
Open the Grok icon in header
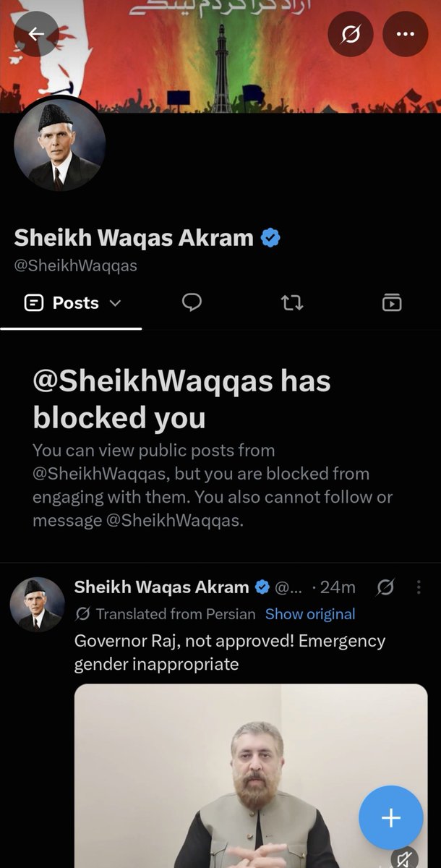coord(351,34)
